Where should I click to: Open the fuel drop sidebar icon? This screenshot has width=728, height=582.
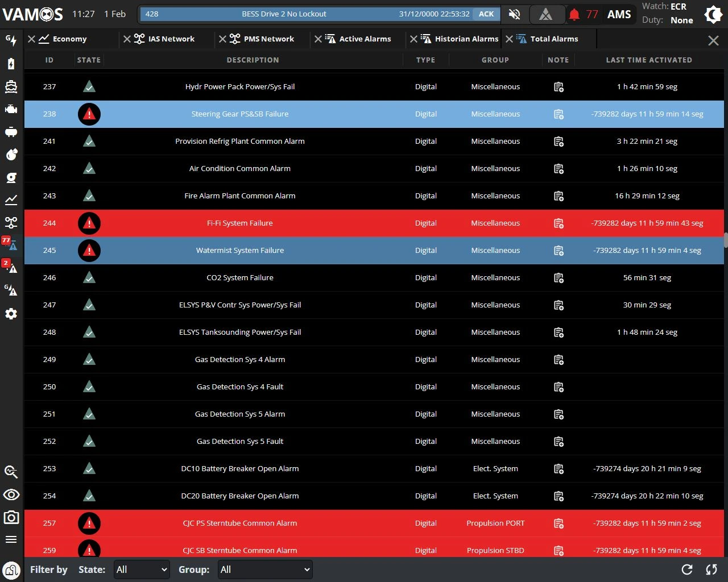(x=11, y=155)
